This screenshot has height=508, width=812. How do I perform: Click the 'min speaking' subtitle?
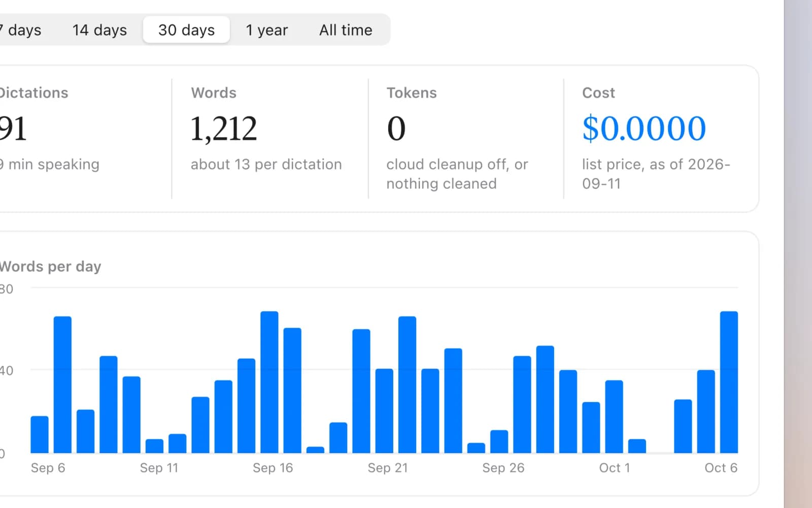tap(50, 165)
